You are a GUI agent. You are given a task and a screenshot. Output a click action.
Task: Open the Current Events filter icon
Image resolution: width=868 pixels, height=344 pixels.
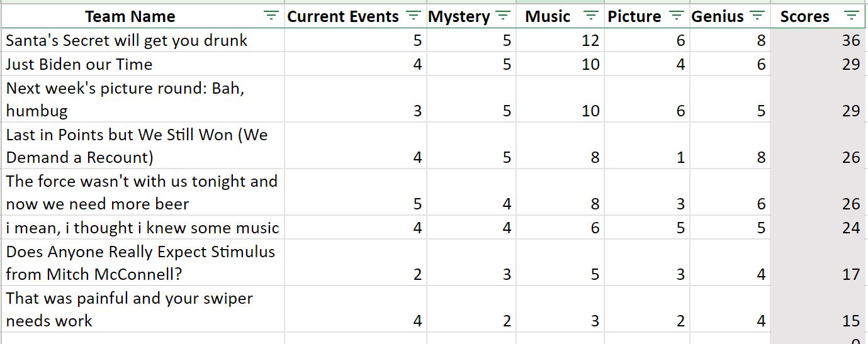[x=414, y=16]
